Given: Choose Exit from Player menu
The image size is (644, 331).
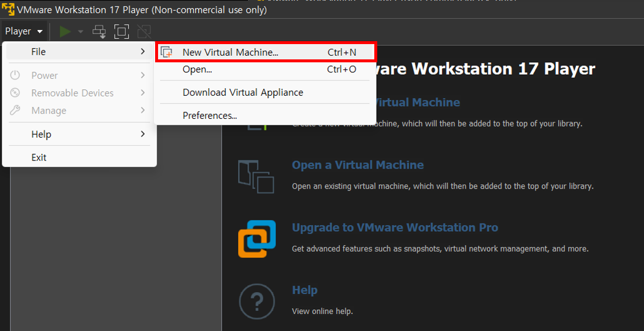Looking at the screenshot, I should click(x=79, y=158).
